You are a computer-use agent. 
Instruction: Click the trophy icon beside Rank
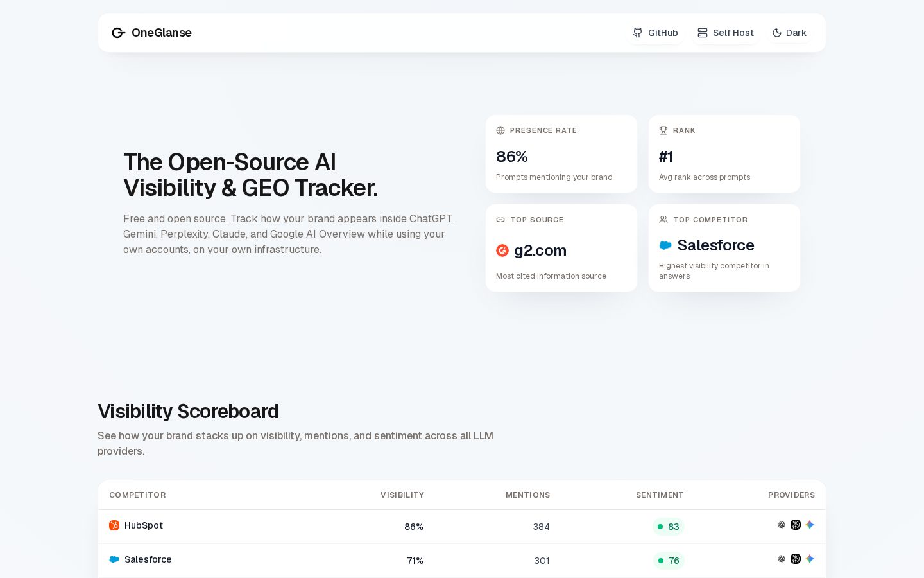click(663, 130)
